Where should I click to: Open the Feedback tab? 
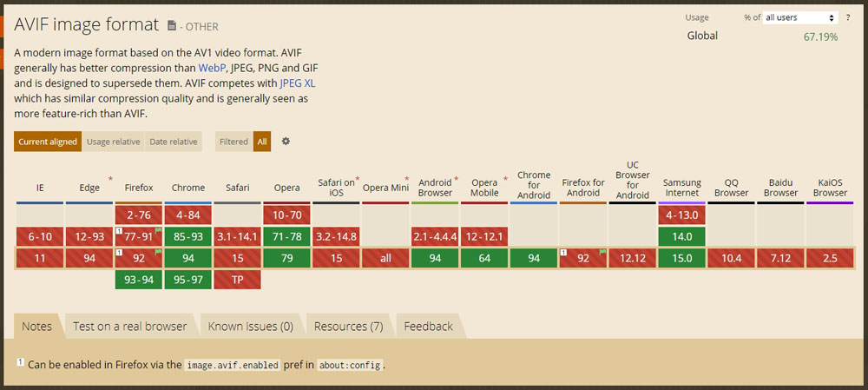429,327
